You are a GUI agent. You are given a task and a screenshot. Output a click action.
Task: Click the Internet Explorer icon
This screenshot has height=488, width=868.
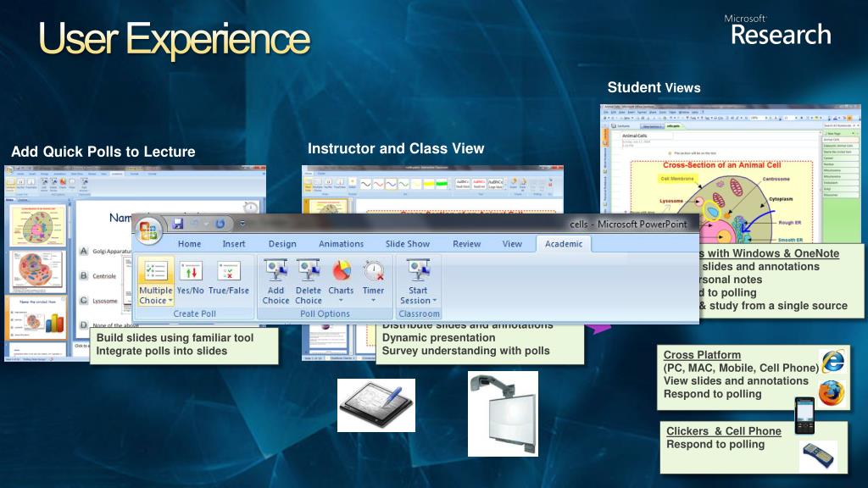point(832,361)
